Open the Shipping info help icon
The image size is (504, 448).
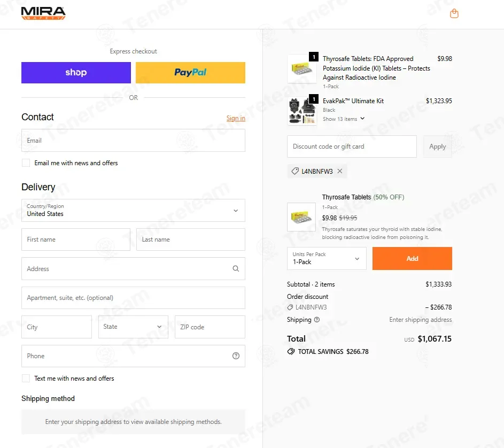pos(316,320)
